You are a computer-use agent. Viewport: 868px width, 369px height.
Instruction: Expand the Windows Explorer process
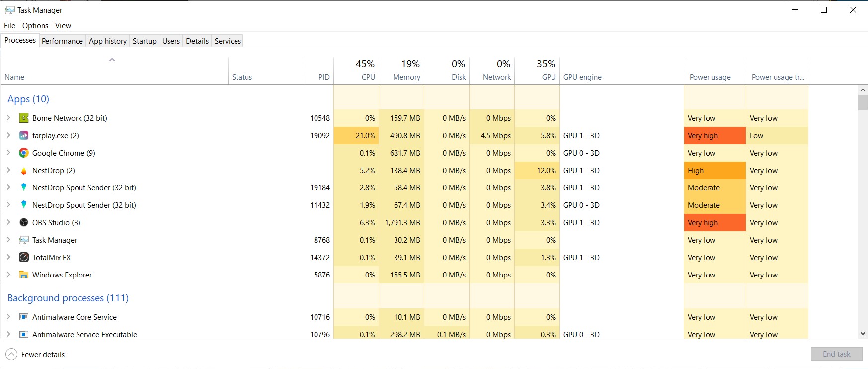click(8, 275)
